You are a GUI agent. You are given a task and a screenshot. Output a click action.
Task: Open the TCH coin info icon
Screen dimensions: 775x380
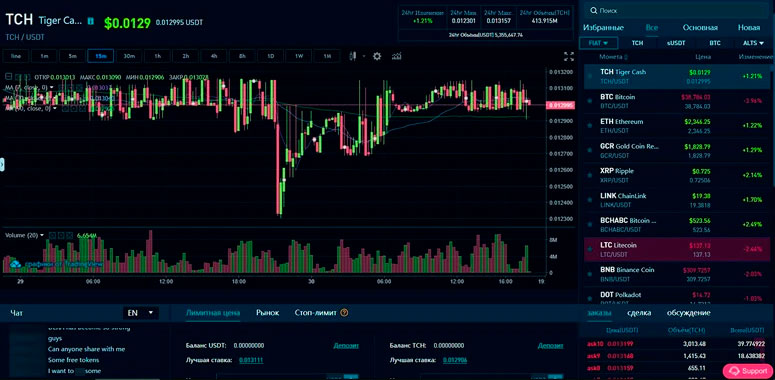90,21
